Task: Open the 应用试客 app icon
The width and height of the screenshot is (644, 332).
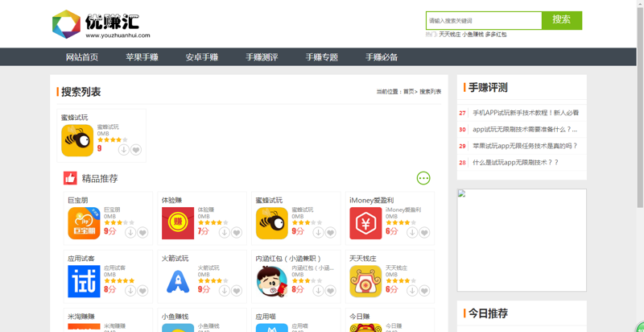Action: pos(84,281)
